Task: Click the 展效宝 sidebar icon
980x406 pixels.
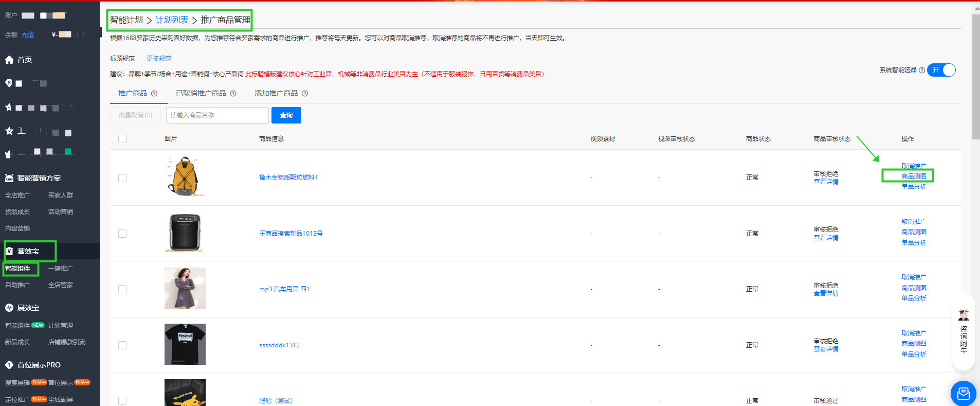Action: (9, 308)
